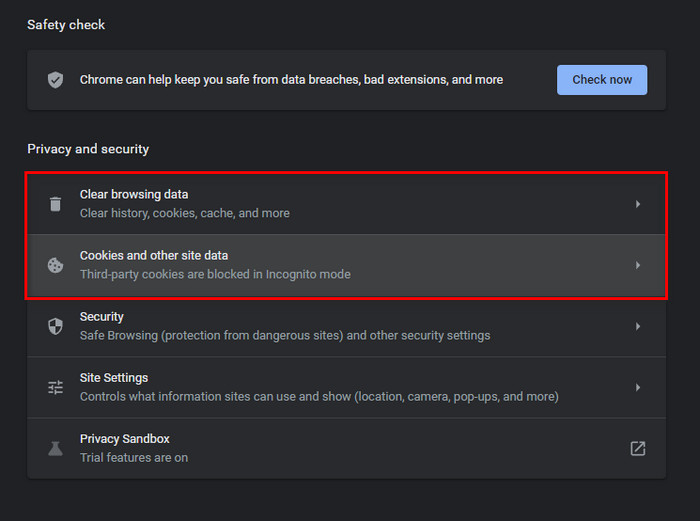Screen dimensions: 700x521
Task: Open Site Settings title
Action: 114,378
